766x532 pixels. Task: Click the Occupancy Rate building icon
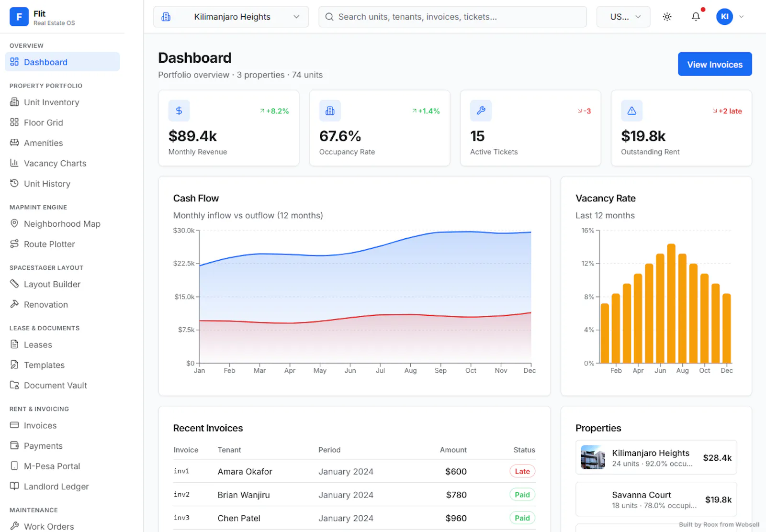tap(330, 111)
